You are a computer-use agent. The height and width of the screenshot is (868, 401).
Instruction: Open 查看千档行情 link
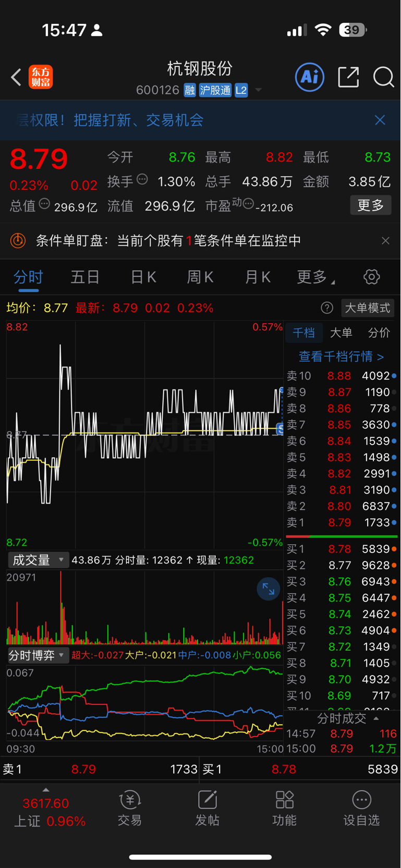[341, 357]
